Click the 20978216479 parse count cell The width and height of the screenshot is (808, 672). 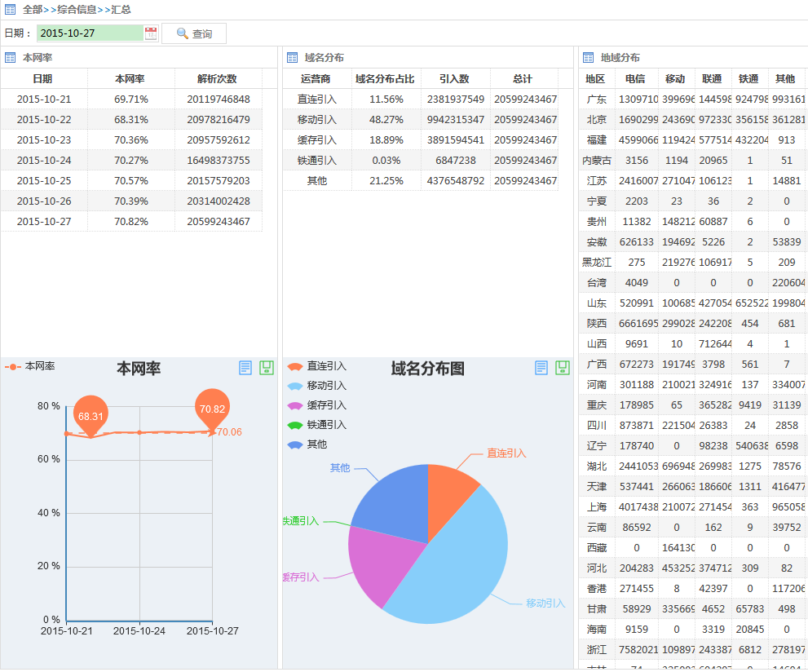click(219, 120)
